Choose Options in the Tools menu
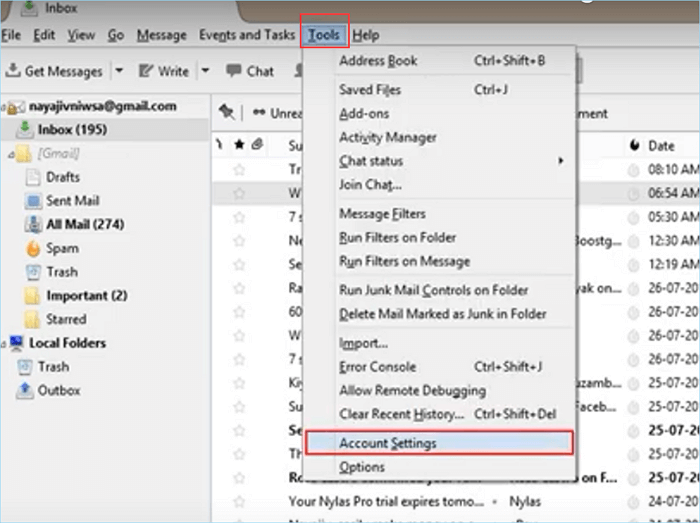This screenshot has width=700, height=523. (439, 467)
